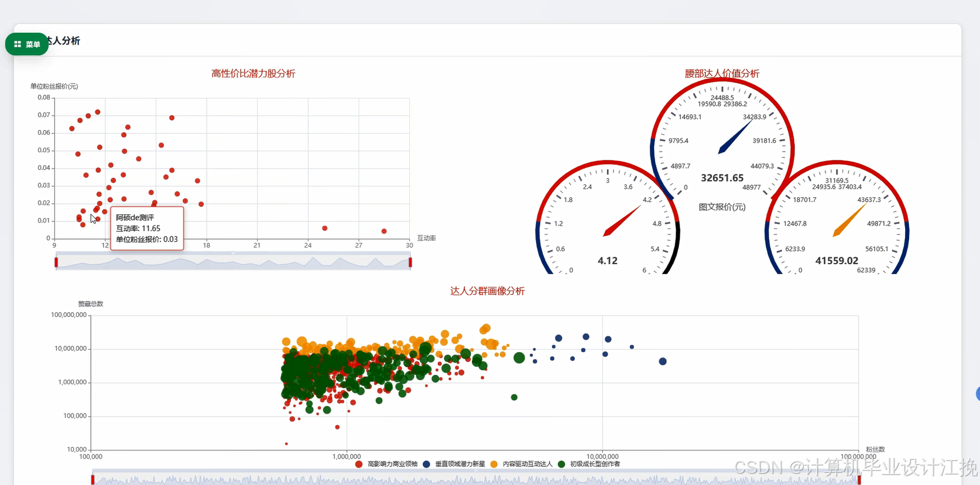Image resolution: width=980 pixels, height=485 pixels.
Task: Click tooltip line 单位粉丝报价: 0.03
Action: 147,239
